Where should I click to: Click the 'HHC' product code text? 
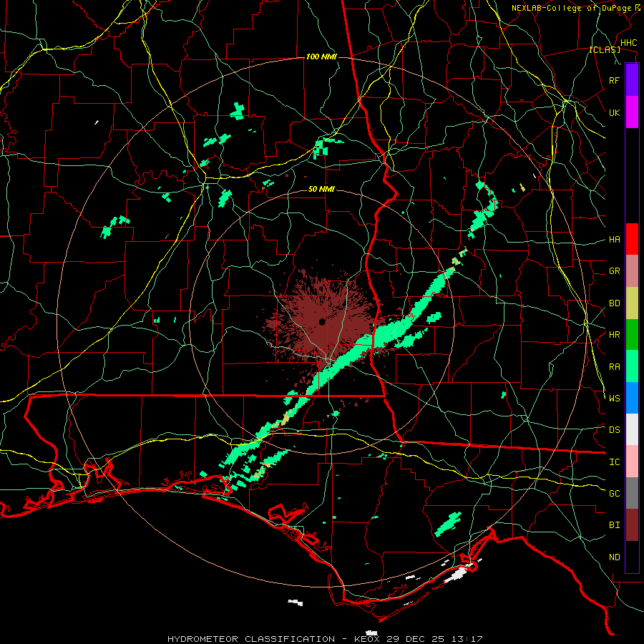pos(628,43)
